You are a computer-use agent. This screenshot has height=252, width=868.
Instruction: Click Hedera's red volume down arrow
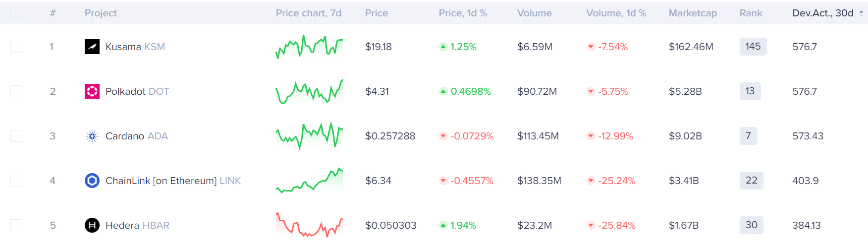(x=591, y=225)
